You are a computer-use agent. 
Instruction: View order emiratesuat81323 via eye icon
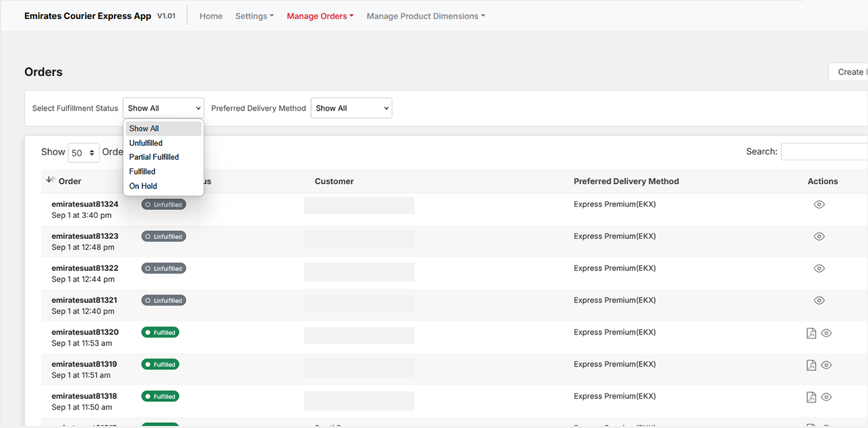pos(819,237)
